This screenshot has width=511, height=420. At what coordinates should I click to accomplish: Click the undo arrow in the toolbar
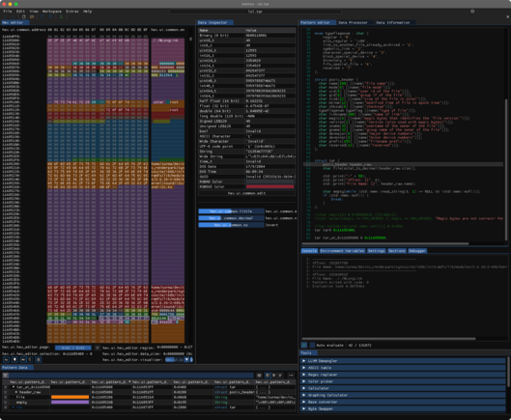(6, 16)
